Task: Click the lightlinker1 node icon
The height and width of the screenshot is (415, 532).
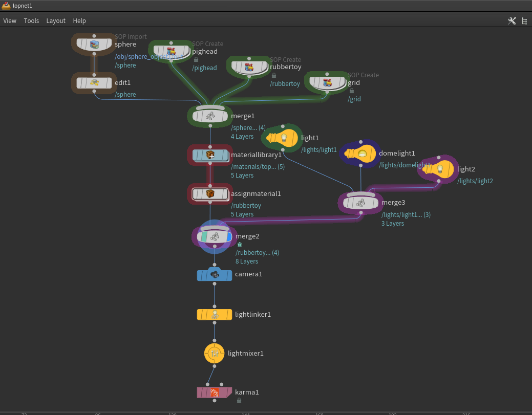Action: point(214,314)
